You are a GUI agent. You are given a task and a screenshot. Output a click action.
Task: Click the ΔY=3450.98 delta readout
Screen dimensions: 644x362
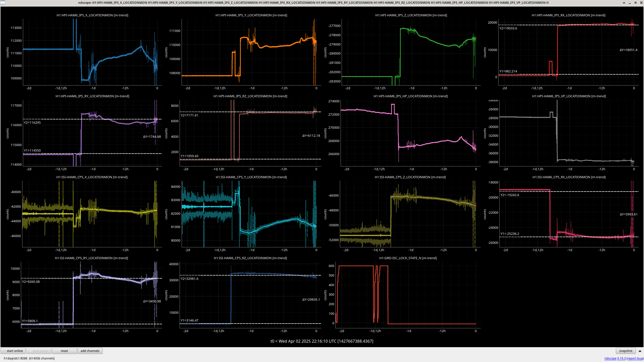point(152,301)
